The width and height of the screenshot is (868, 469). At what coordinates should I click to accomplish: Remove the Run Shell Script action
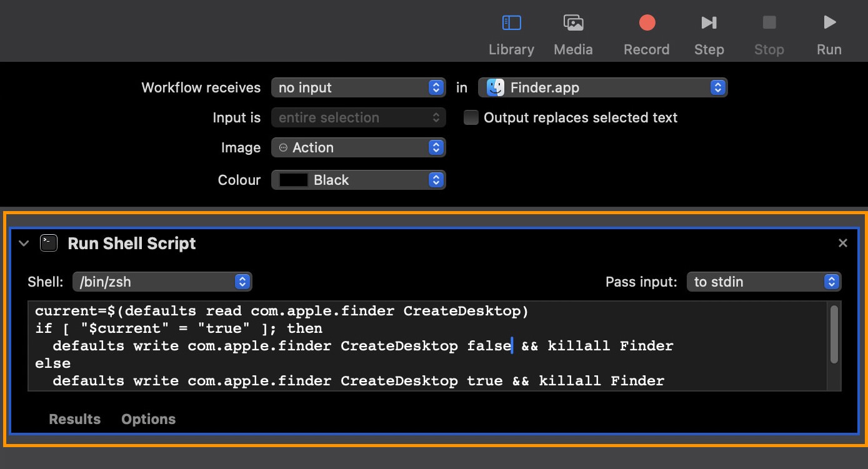(843, 243)
